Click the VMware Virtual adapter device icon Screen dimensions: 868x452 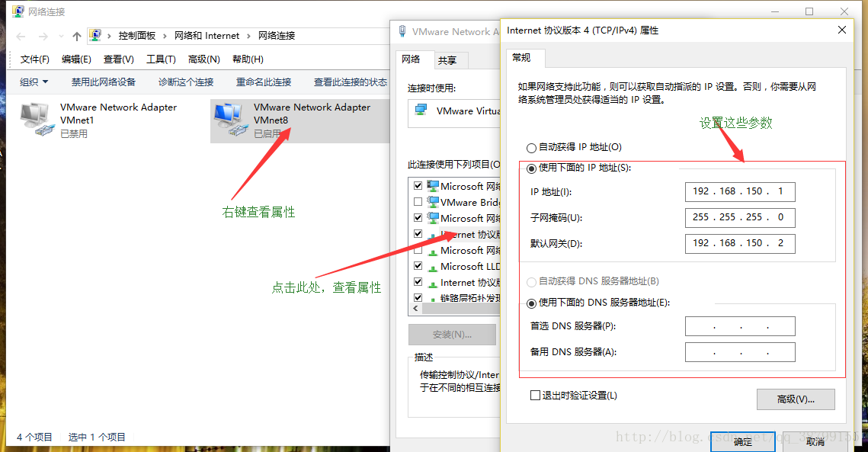421,110
